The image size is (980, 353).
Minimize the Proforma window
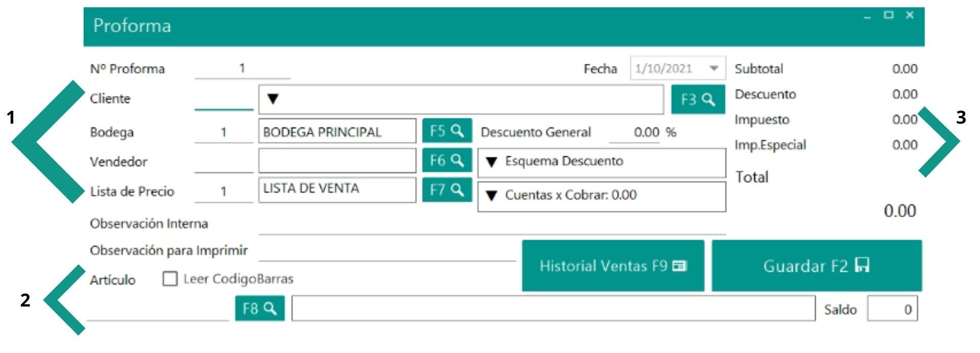coord(867,16)
